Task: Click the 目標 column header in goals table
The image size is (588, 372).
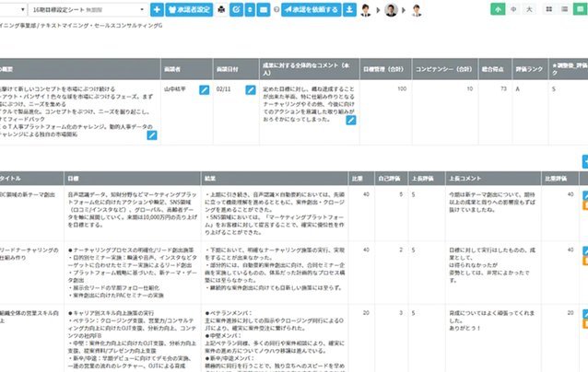Action: coord(133,179)
